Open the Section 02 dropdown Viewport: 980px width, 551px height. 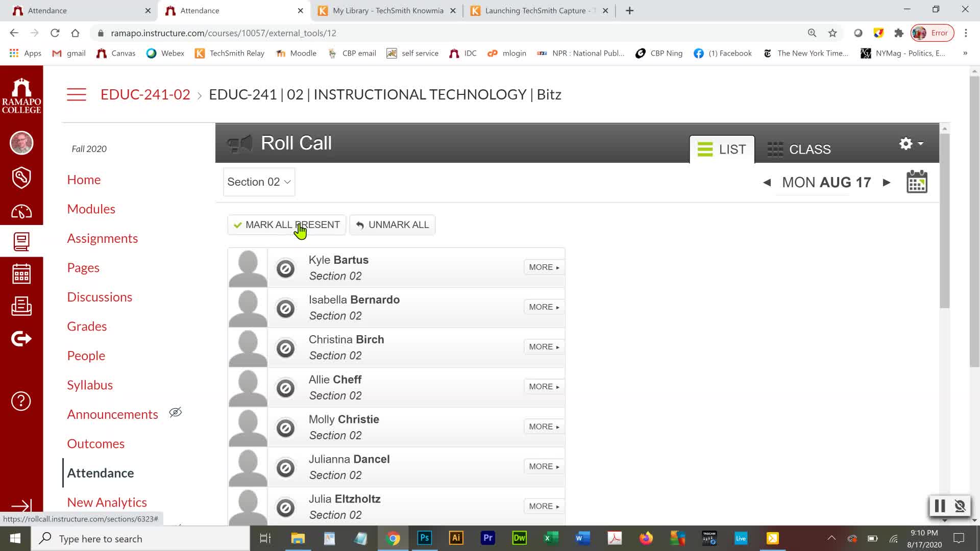pyautogui.click(x=259, y=182)
